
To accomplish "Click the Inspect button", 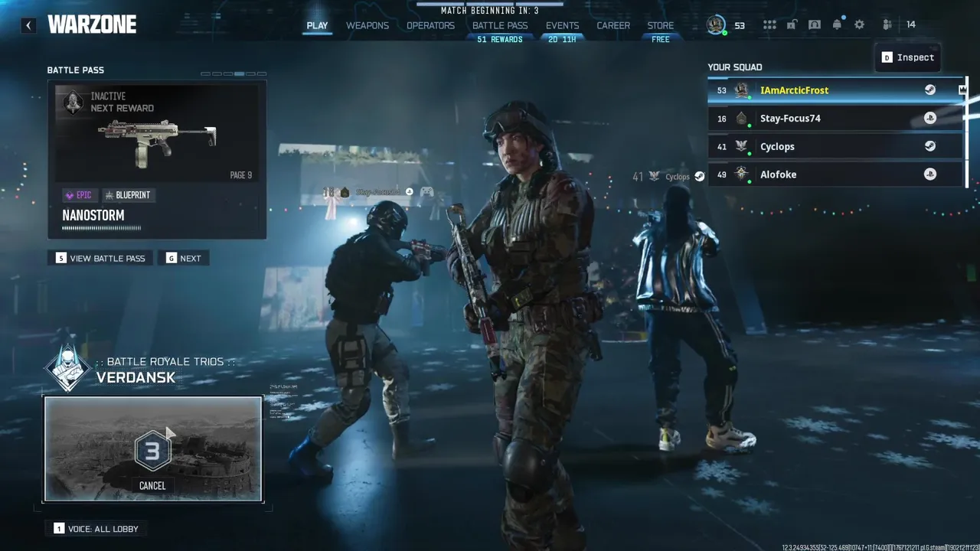I will coord(908,57).
